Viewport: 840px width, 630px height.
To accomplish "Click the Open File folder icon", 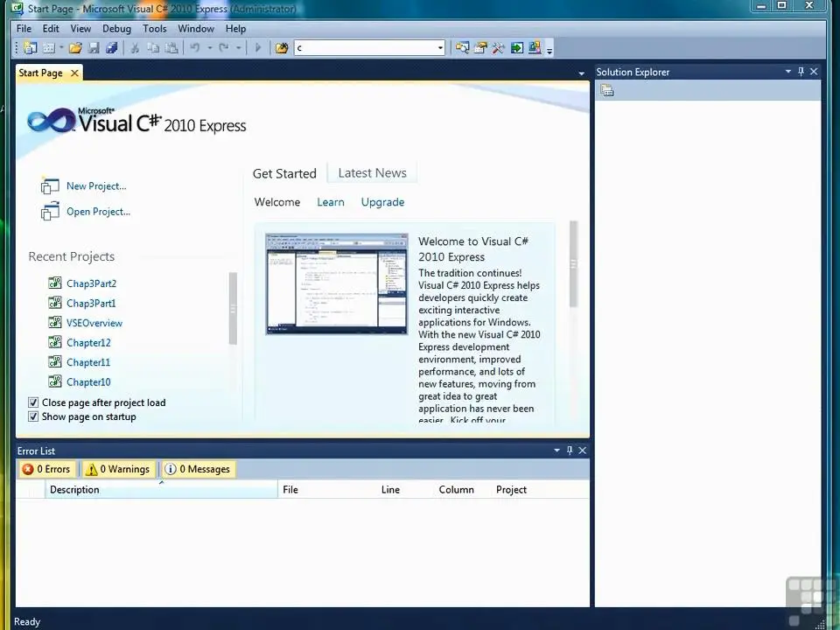I will pyautogui.click(x=75, y=48).
